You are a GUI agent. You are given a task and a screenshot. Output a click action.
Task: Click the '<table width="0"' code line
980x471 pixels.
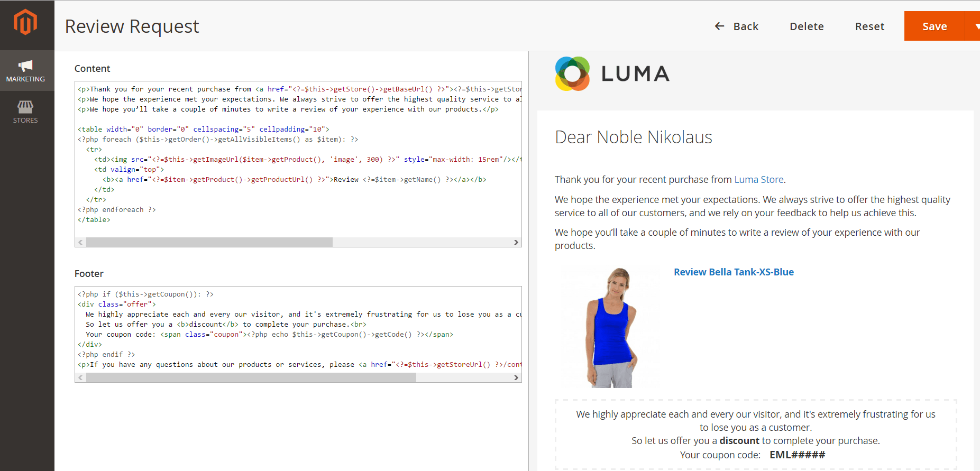[x=204, y=130]
